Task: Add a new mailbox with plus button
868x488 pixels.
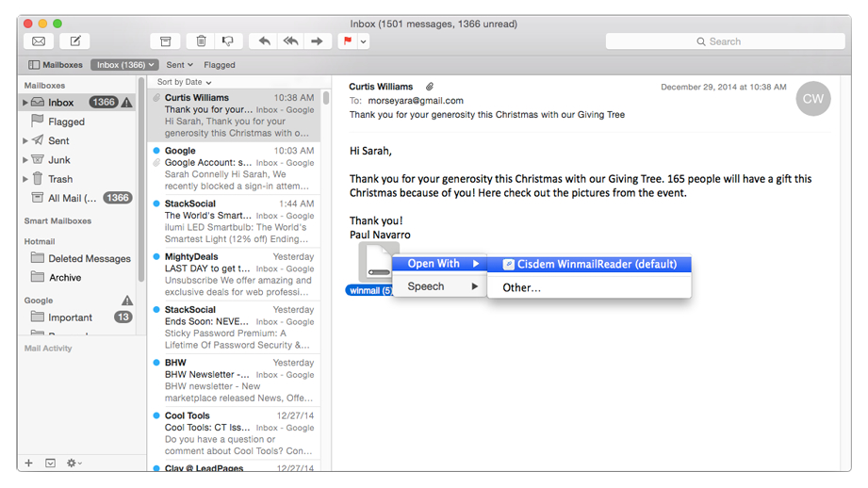Action: coord(29,464)
